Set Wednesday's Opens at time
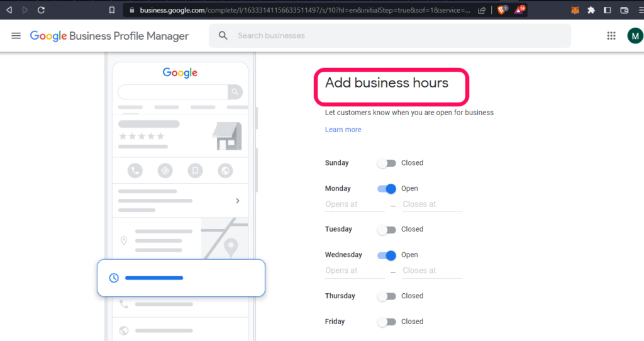 click(x=355, y=271)
